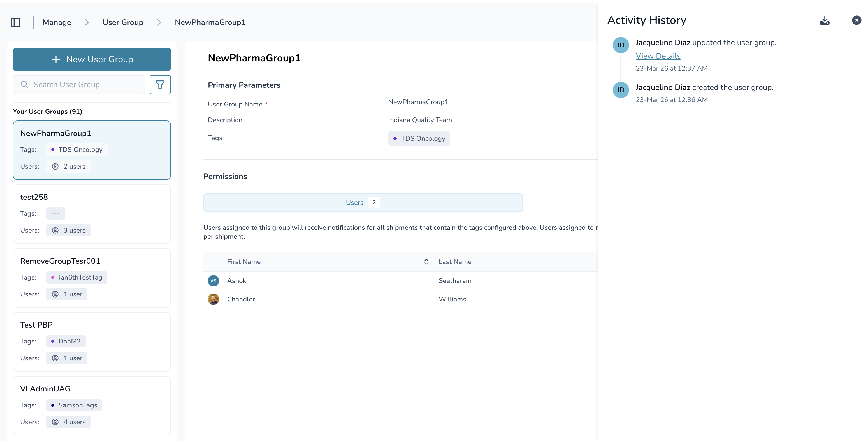Screen dimensions: 868x441
Task: Click the NewPharmaGroup1 breadcrumb
Action: (210, 22)
